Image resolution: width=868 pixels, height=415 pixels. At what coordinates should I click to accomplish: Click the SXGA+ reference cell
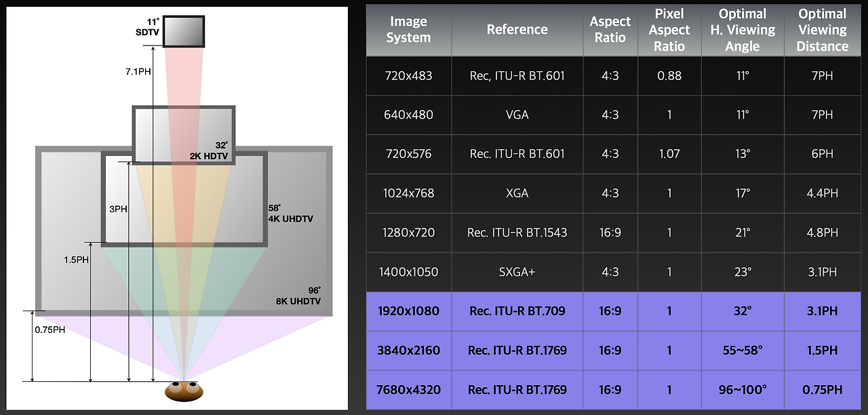coord(517,272)
